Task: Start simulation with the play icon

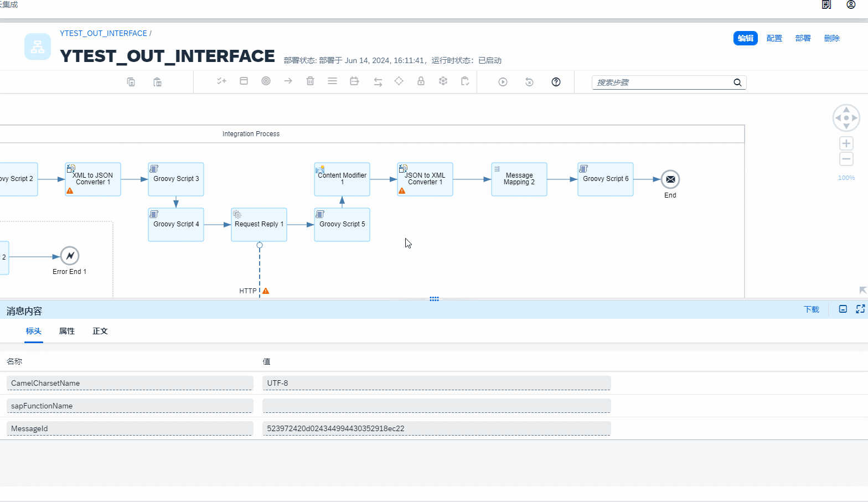Action: coord(503,82)
